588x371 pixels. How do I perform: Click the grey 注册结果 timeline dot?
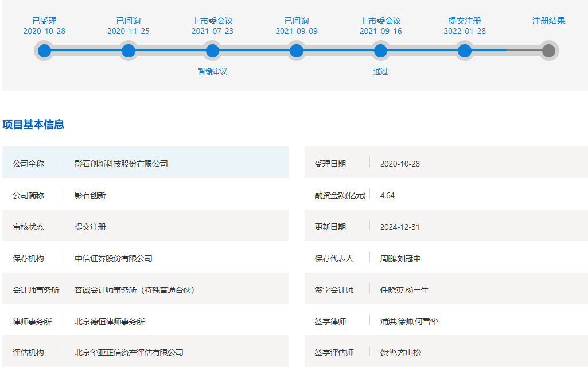click(x=548, y=51)
